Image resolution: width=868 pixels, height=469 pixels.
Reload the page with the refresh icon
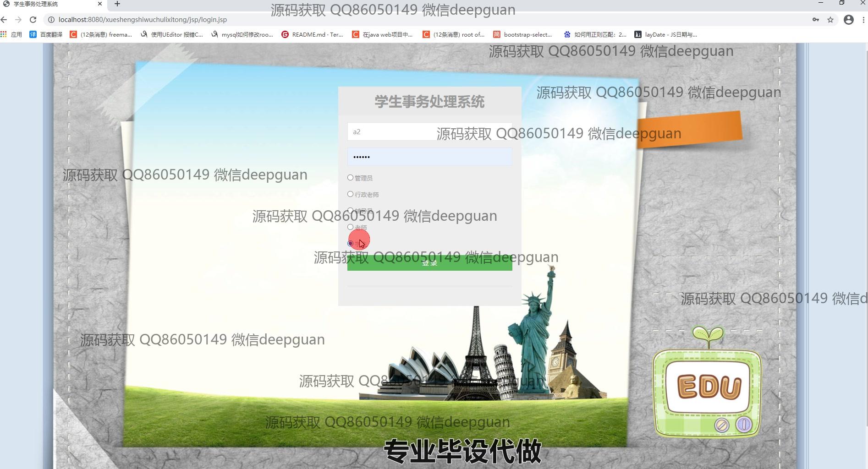pos(33,20)
